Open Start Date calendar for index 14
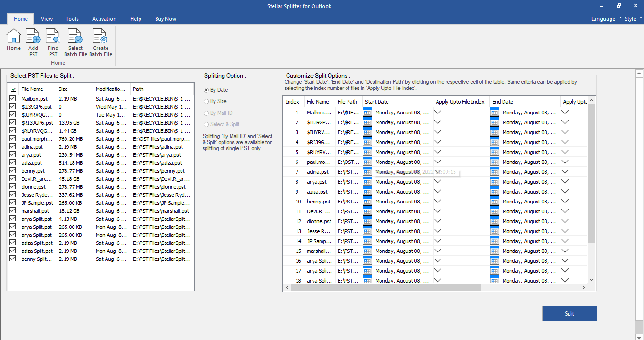 tap(368, 241)
